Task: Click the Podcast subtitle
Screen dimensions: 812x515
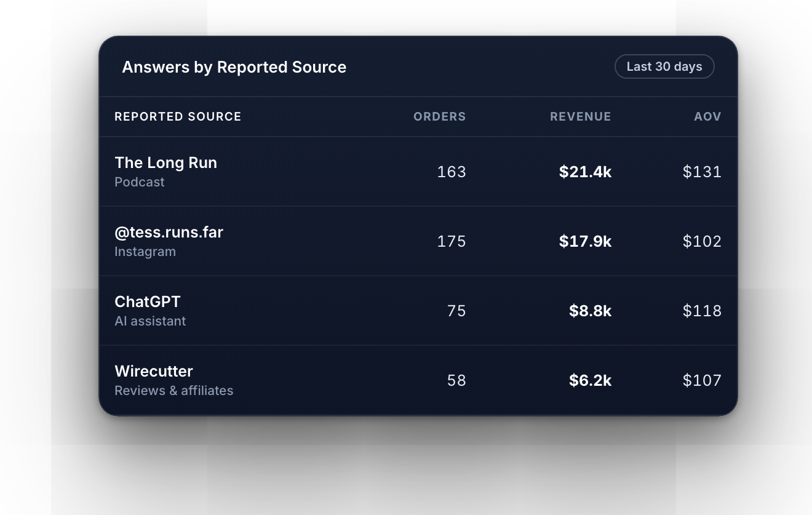Action: 140,182
